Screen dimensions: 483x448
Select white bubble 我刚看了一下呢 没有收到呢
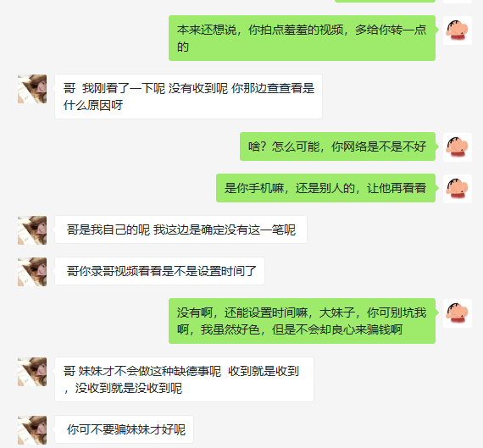[x=188, y=97]
